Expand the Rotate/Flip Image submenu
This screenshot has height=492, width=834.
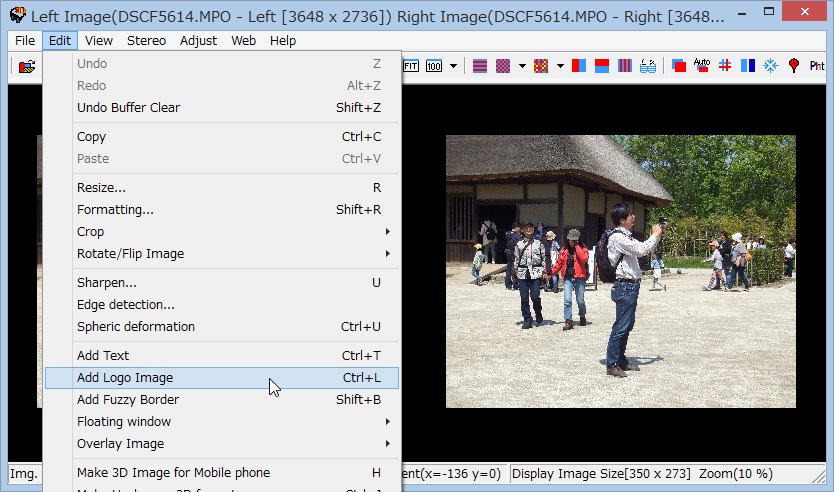point(222,254)
